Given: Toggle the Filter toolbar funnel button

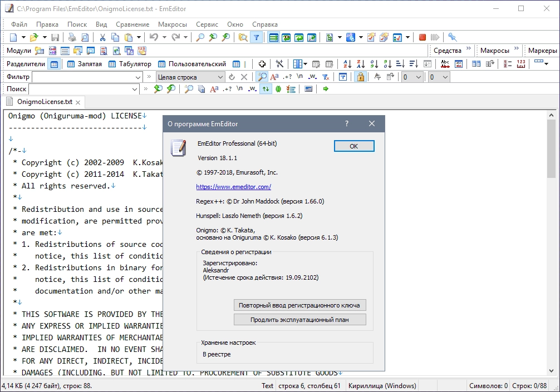Looking at the screenshot, I should [x=257, y=37].
